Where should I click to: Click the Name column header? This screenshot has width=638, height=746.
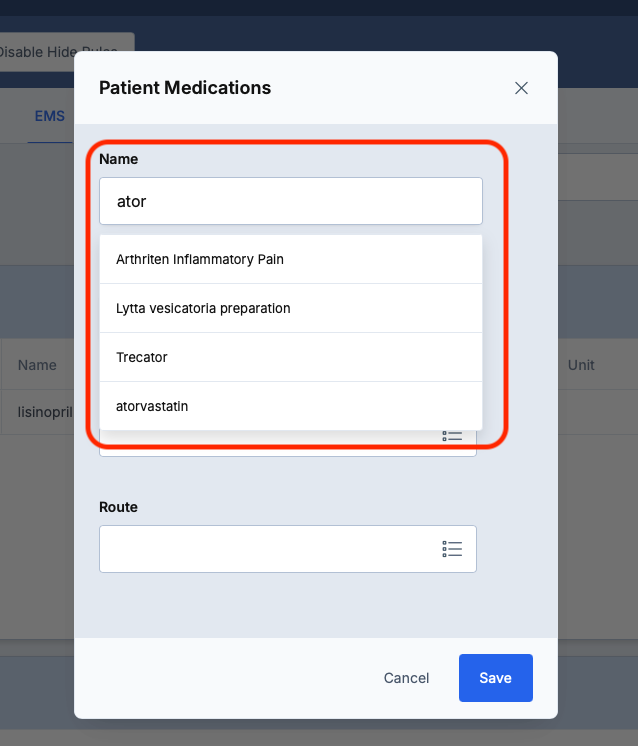37,365
